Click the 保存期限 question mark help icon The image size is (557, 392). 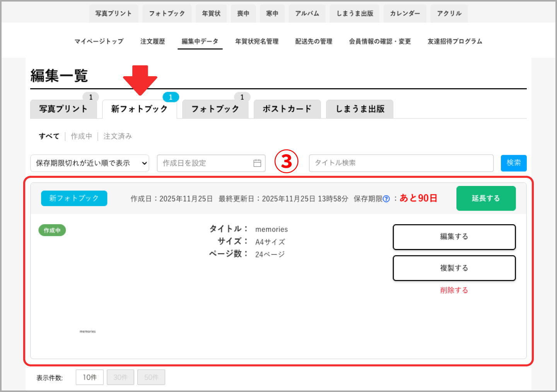click(x=387, y=199)
